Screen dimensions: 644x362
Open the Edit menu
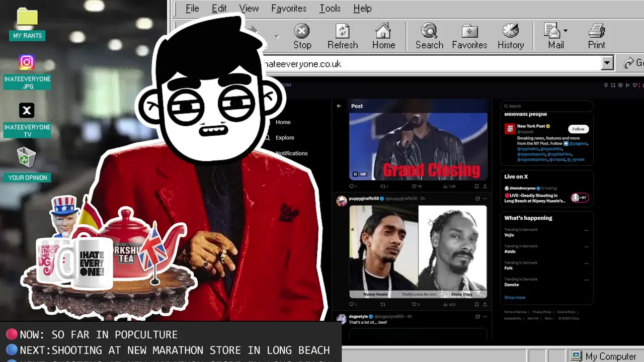(x=219, y=9)
